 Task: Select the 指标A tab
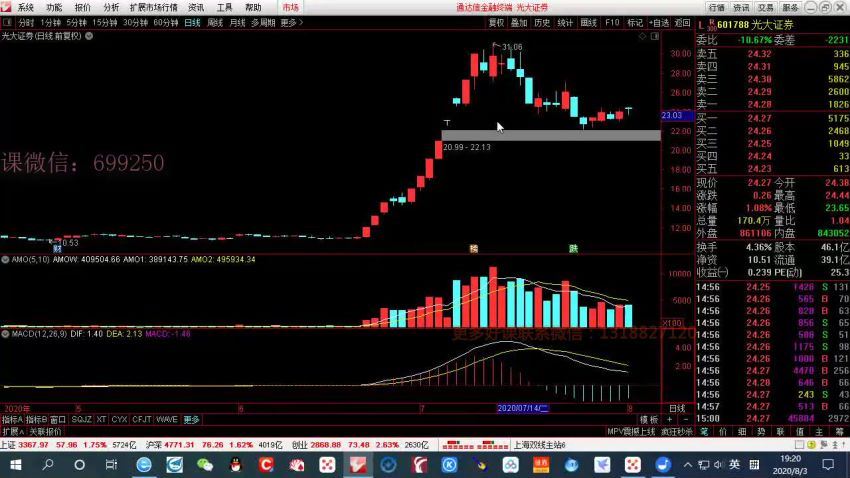pos(12,419)
